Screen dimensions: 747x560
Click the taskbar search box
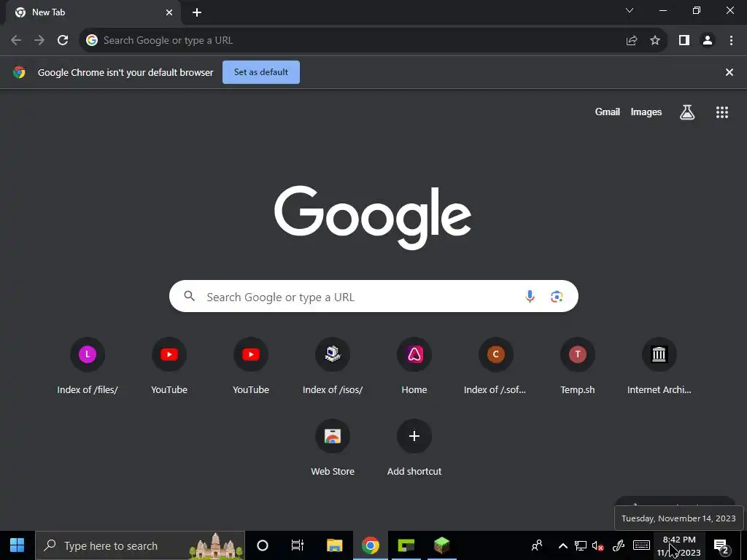140,545
